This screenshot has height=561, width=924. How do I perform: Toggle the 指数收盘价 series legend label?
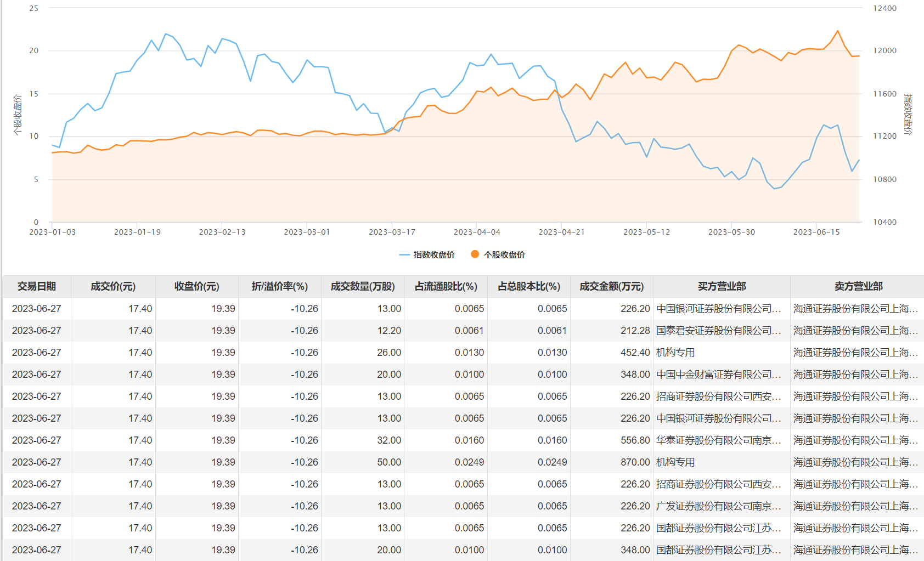click(x=433, y=255)
